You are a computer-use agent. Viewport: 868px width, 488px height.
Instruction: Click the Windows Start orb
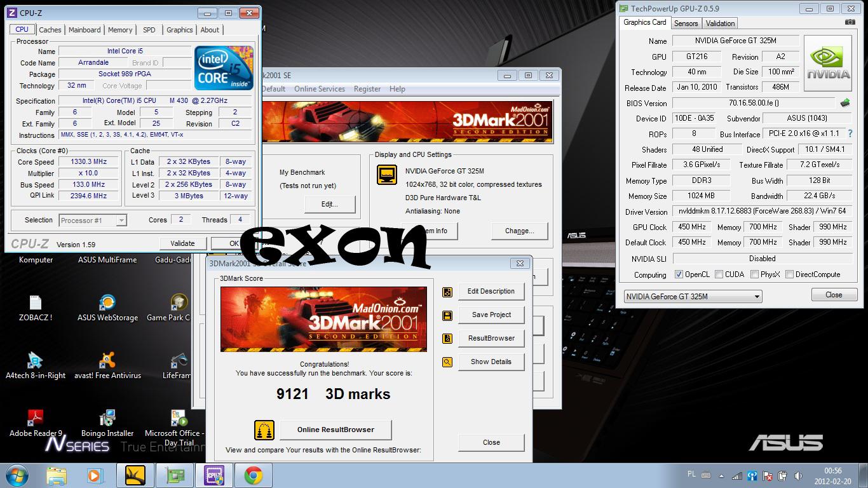pos(17,475)
